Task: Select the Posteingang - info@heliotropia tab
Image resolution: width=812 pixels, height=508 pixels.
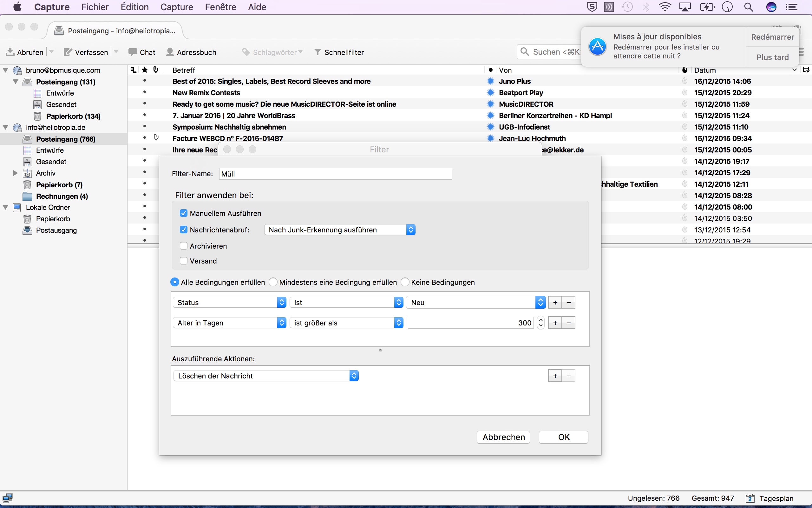Action: tap(116, 30)
